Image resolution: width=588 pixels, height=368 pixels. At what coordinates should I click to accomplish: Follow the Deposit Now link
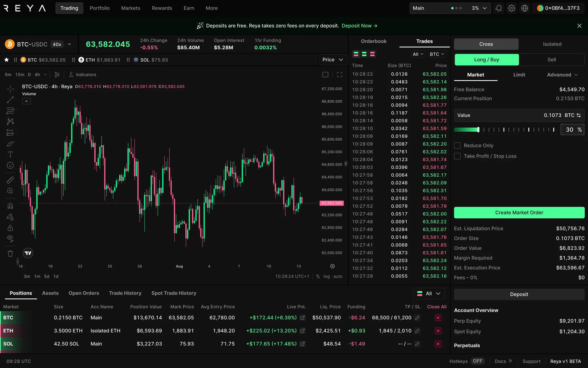pyautogui.click(x=360, y=26)
